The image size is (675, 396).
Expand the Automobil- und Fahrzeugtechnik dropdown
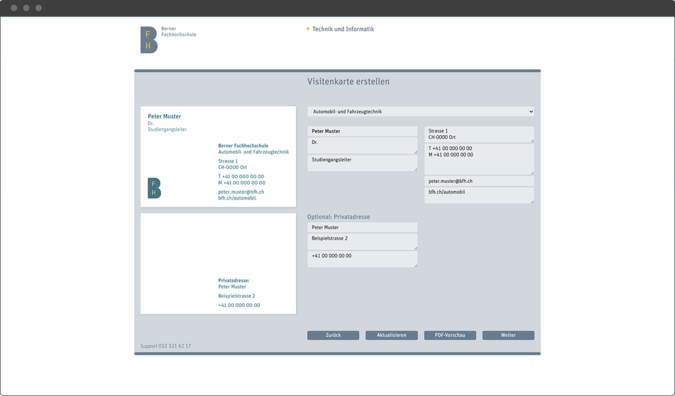point(421,111)
